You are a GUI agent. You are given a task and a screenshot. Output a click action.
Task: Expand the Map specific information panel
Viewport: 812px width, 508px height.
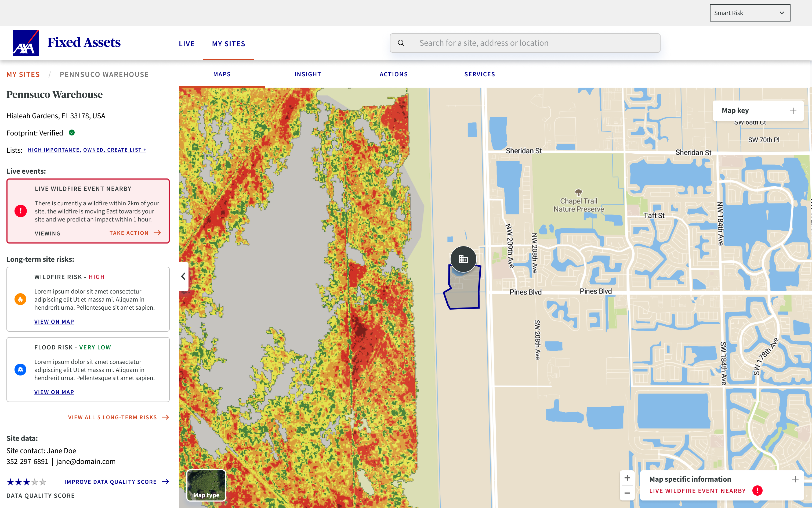coord(795,479)
